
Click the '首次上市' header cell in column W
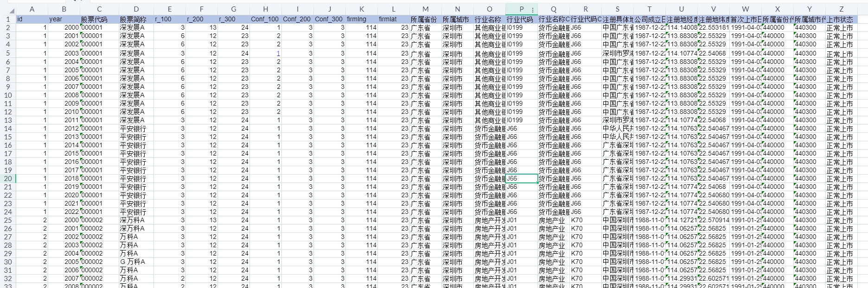(x=746, y=19)
